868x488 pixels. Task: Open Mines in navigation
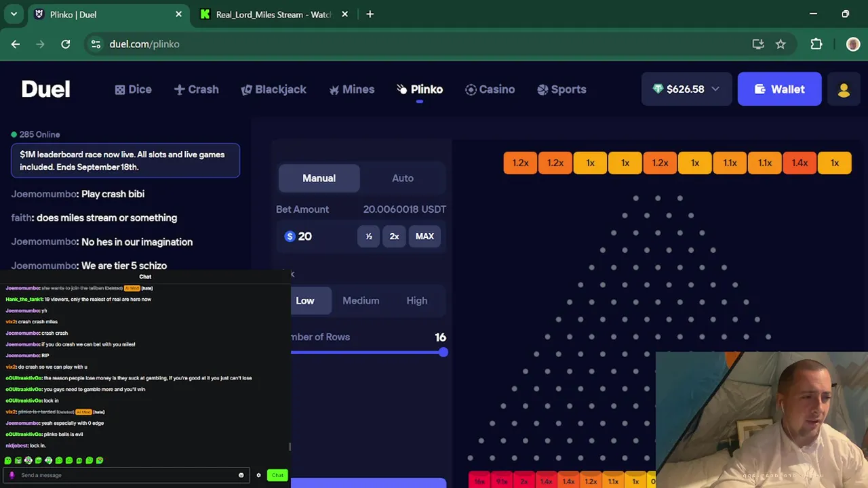tap(351, 89)
